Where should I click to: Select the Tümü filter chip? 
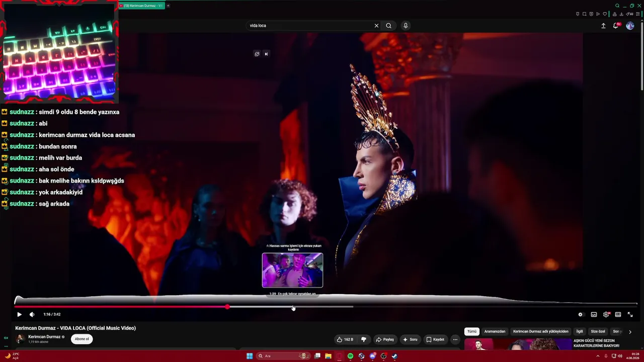pos(471,331)
